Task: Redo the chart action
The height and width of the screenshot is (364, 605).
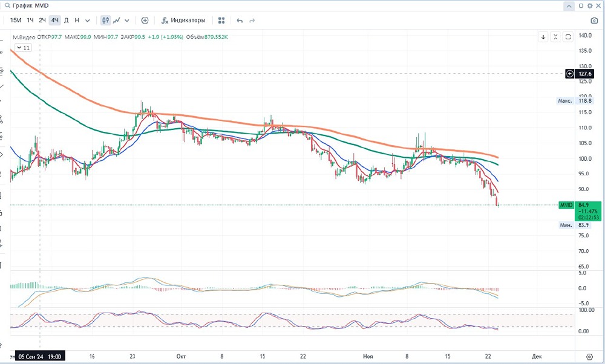Action: pos(252,21)
